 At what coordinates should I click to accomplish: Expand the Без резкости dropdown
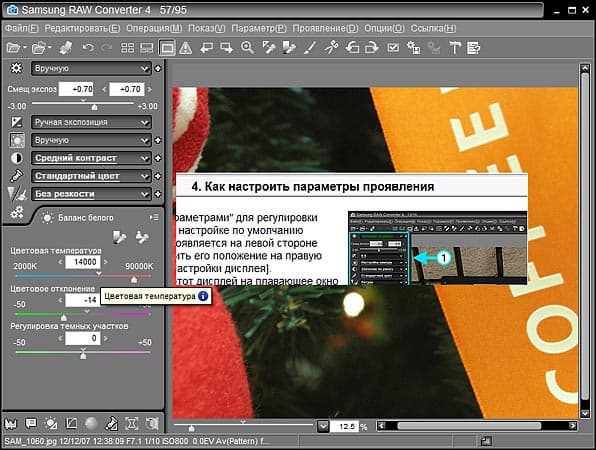(x=91, y=194)
